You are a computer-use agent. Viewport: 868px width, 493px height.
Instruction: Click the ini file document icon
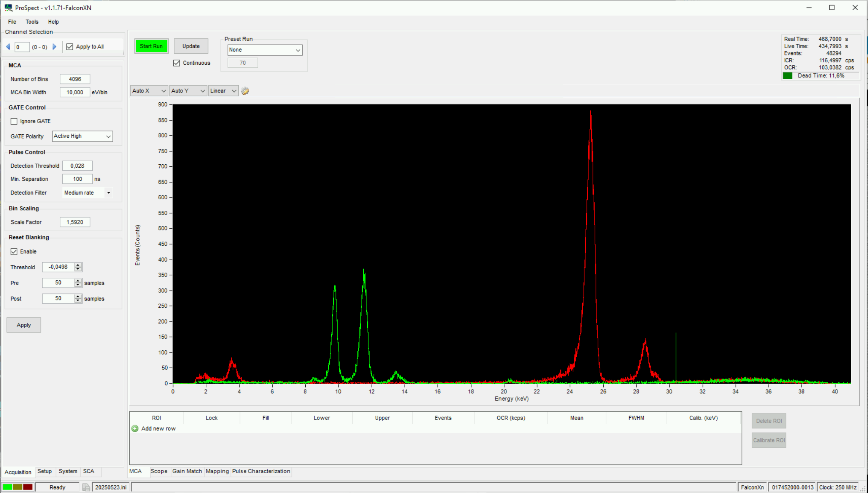point(86,487)
